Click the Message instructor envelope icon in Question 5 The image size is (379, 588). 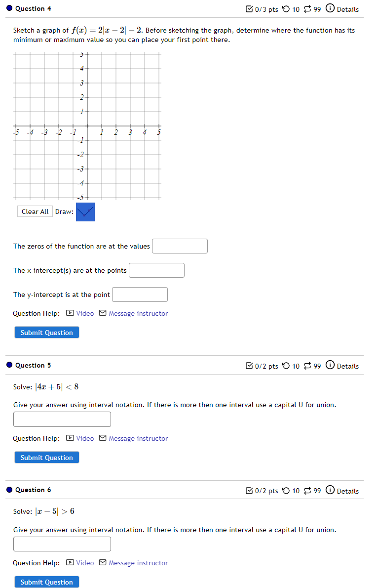point(103,438)
